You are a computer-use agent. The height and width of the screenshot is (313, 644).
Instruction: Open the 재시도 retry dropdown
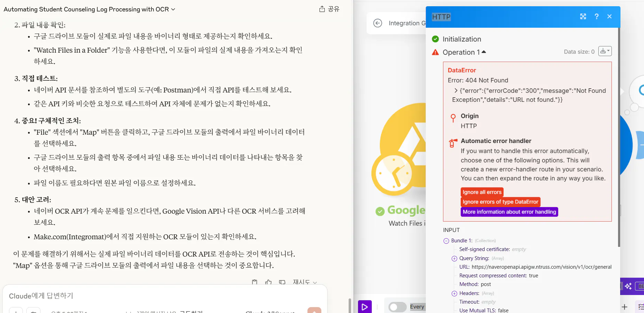(305, 282)
